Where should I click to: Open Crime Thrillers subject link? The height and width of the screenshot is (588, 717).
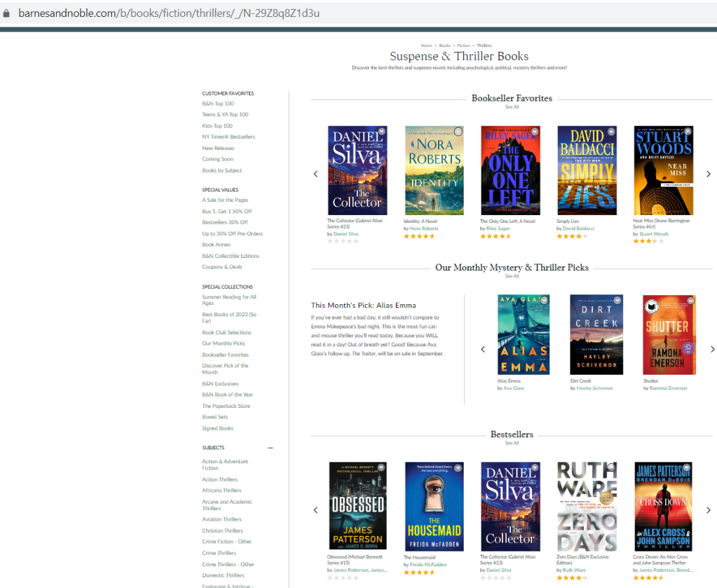coord(219,553)
